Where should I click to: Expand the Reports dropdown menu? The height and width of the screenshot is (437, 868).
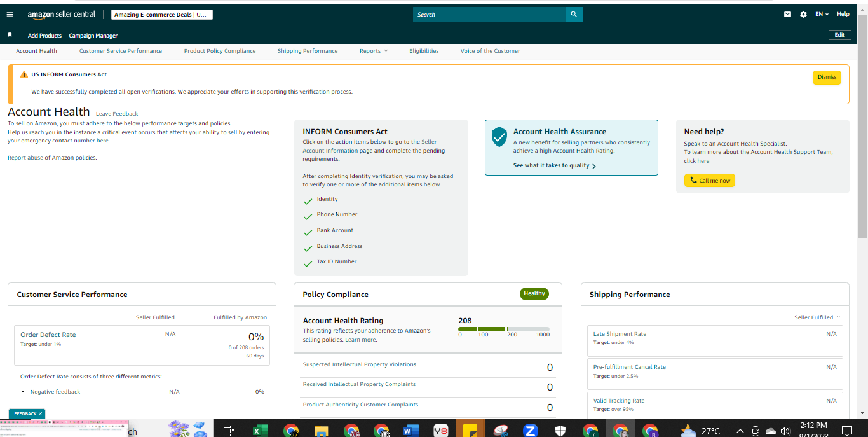373,51
